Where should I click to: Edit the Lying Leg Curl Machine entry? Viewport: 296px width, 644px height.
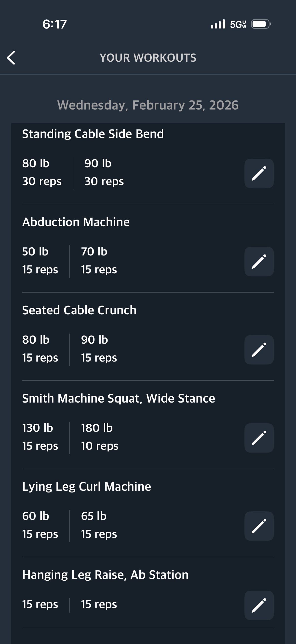[259, 526]
